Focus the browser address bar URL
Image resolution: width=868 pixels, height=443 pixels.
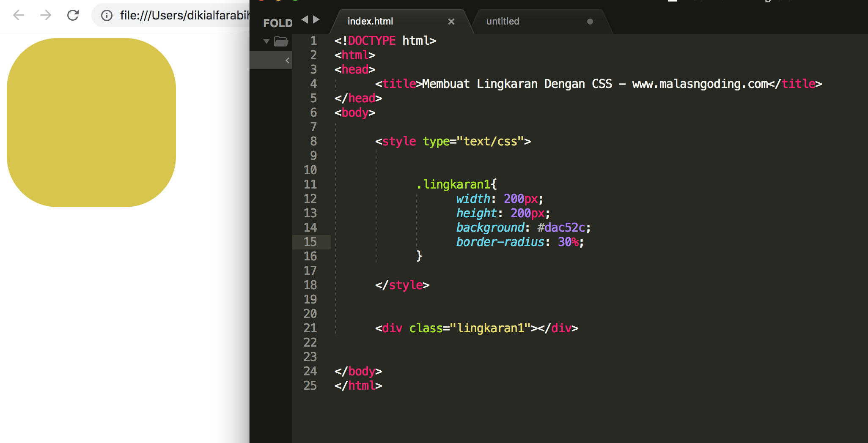[x=184, y=16]
